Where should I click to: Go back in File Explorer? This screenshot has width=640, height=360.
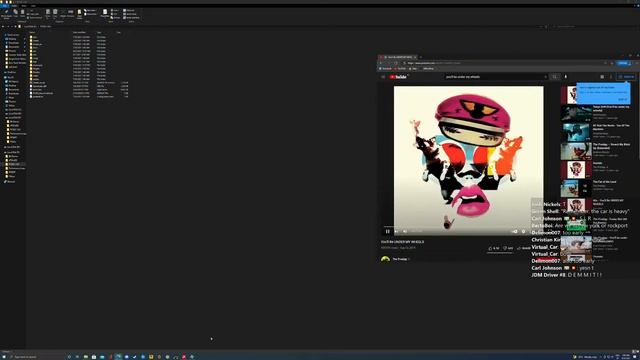point(3,27)
